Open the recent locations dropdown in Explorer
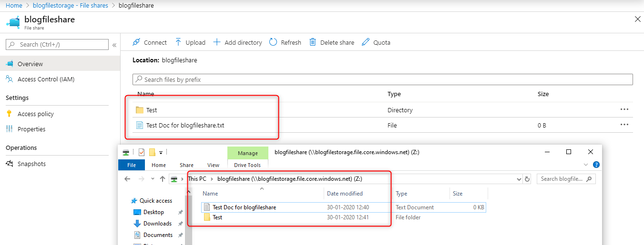The image size is (644, 245). pos(153,179)
